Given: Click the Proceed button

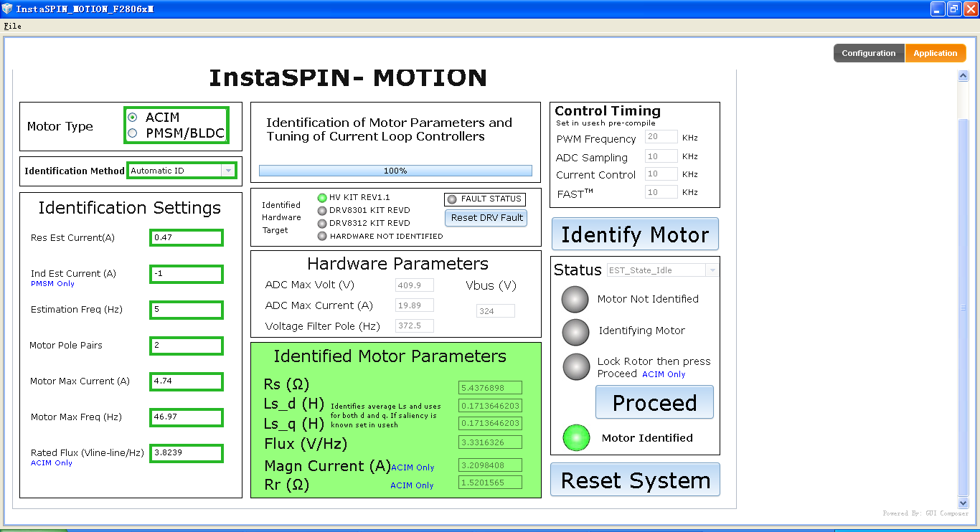Looking at the screenshot, I should [x=654, y=402].
